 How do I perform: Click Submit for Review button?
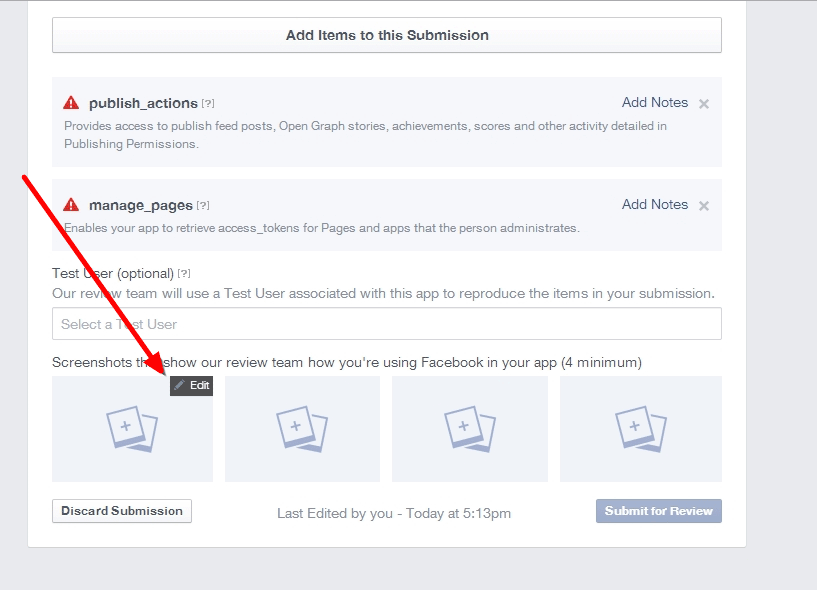coord(659,511)
